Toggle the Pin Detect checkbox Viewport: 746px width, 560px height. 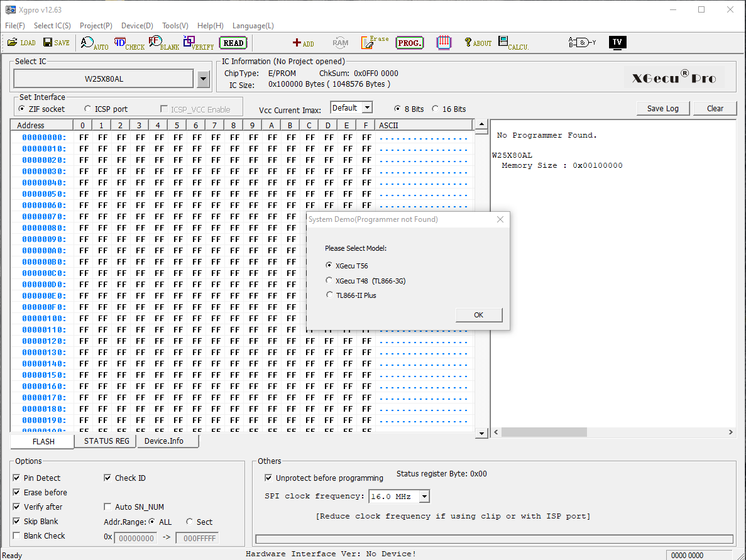pyautogui.click(x=16, y=478)
